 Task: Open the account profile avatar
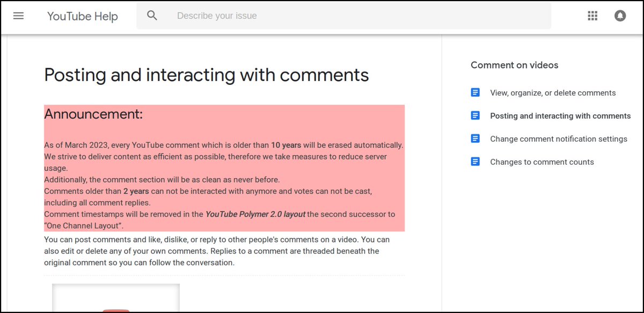620,16
